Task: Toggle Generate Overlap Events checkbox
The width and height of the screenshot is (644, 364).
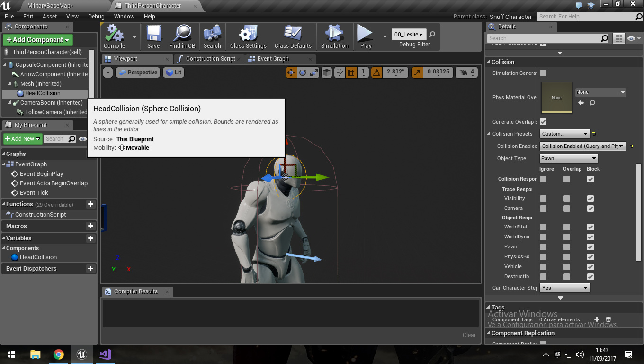Action: pos(543,122)
